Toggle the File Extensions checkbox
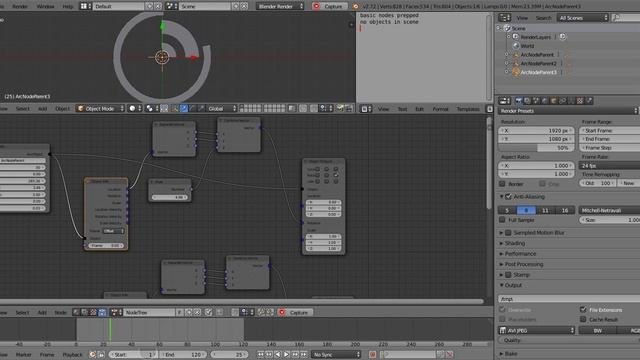 (583, 310)
